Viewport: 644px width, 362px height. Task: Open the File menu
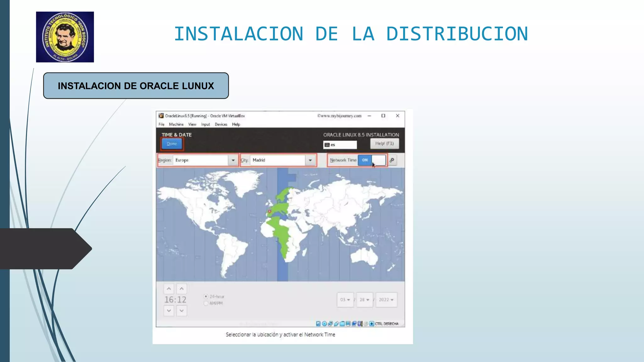point(161,124)
